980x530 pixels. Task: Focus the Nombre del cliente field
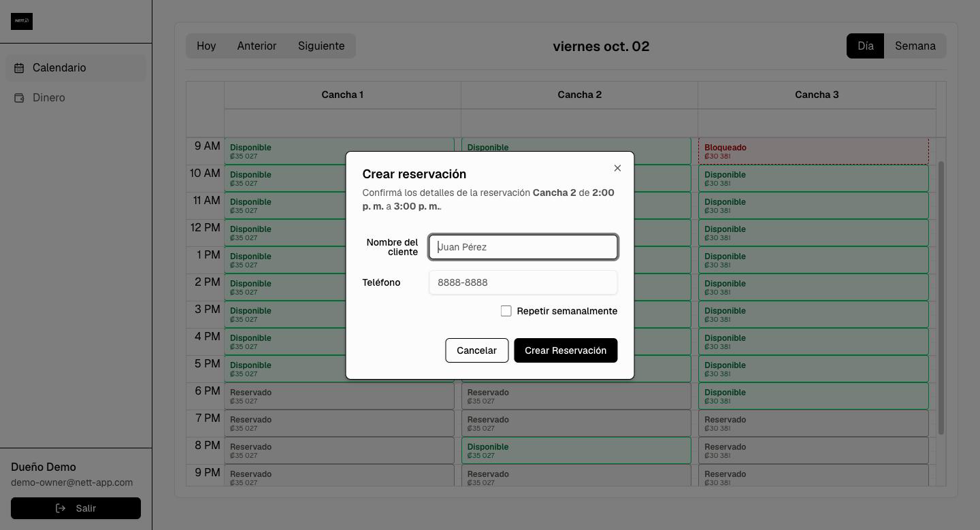pos(523,247)
